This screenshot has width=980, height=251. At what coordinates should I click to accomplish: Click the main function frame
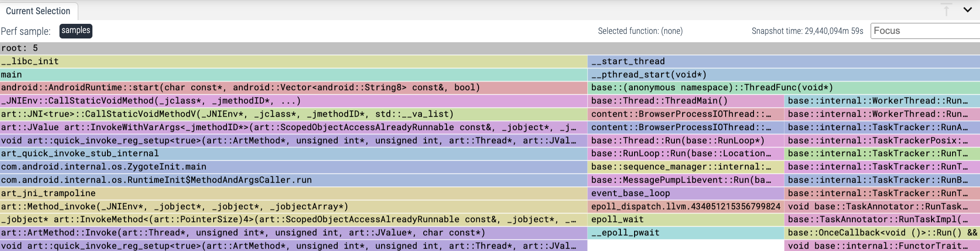(x=293, y=75)
